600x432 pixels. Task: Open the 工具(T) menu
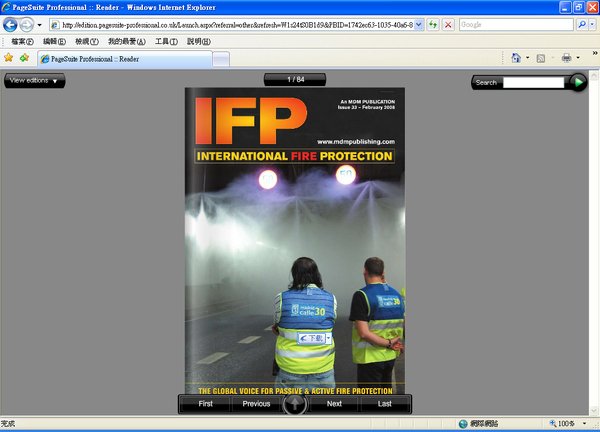click(x=166, y=41)
